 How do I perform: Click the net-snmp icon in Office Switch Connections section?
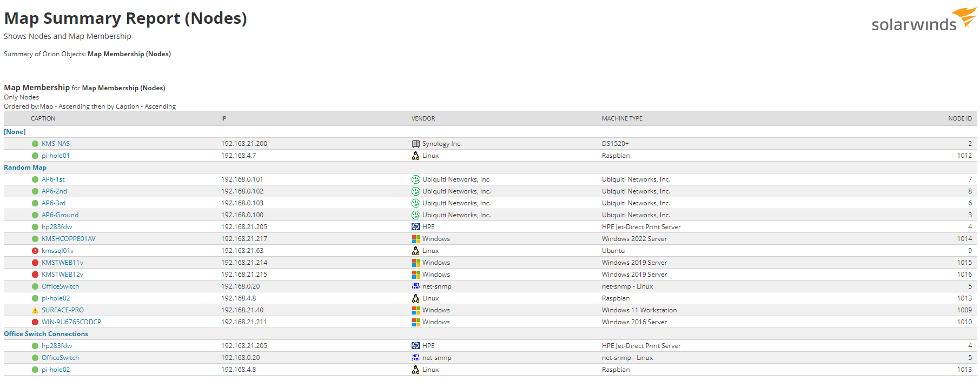416,358
